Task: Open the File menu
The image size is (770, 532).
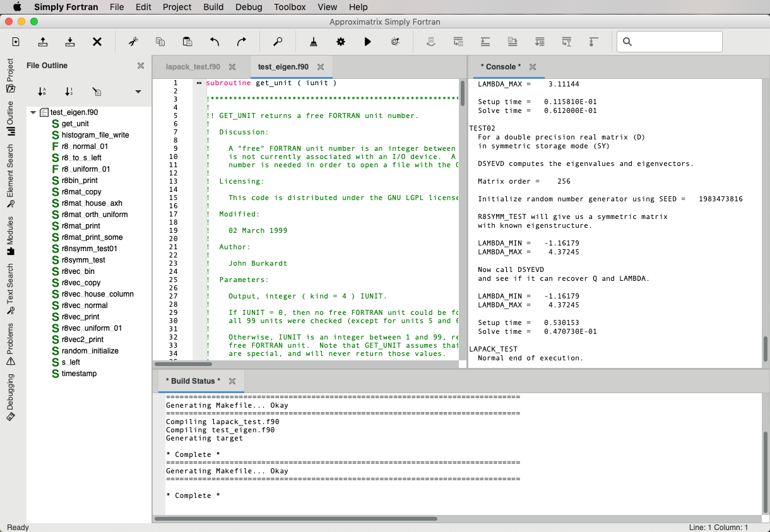Action: click(117, 7)
